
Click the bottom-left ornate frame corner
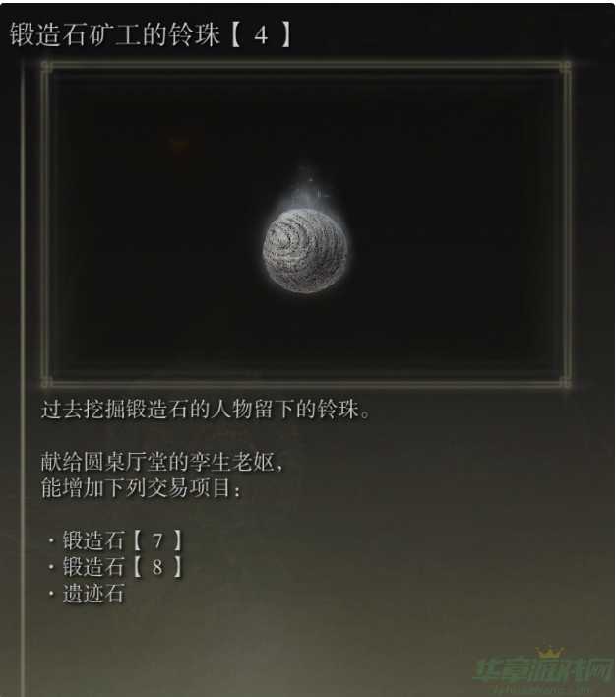click(x=47, y=382)
